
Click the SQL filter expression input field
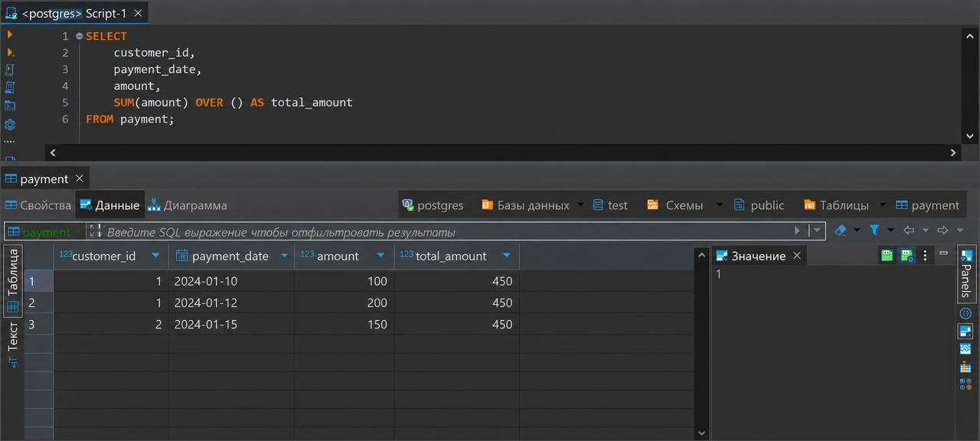point(448,231)
